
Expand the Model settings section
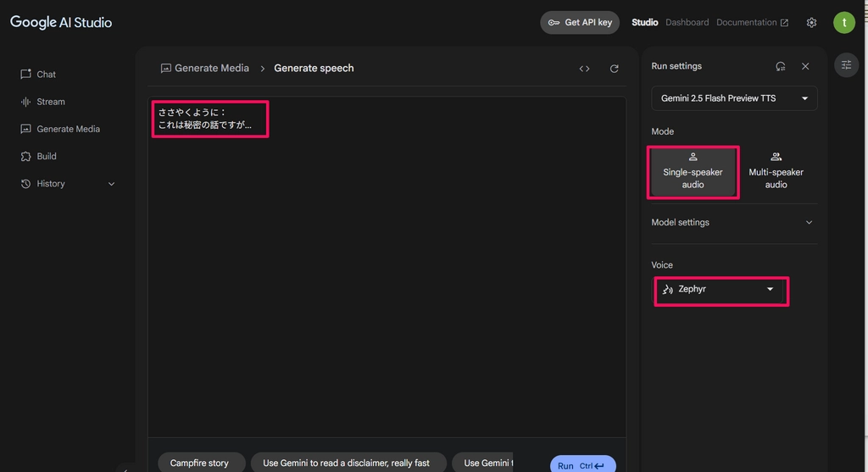point(734,223)
